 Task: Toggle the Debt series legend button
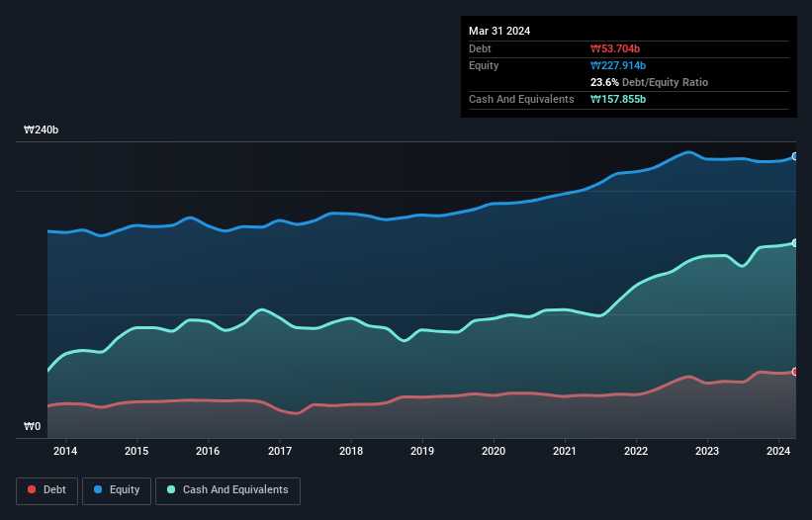click(x=47, y=490)
